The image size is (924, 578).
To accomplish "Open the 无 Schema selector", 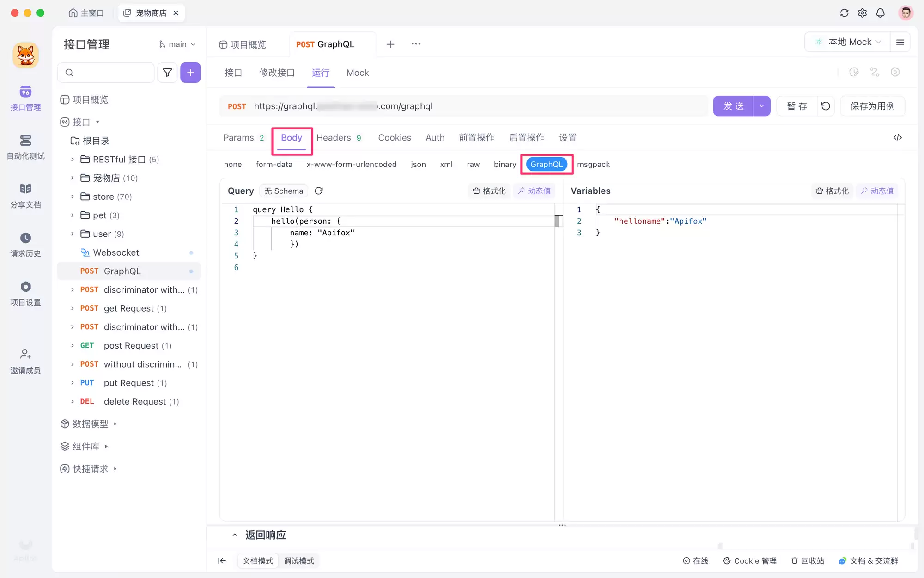I will 284,191.
